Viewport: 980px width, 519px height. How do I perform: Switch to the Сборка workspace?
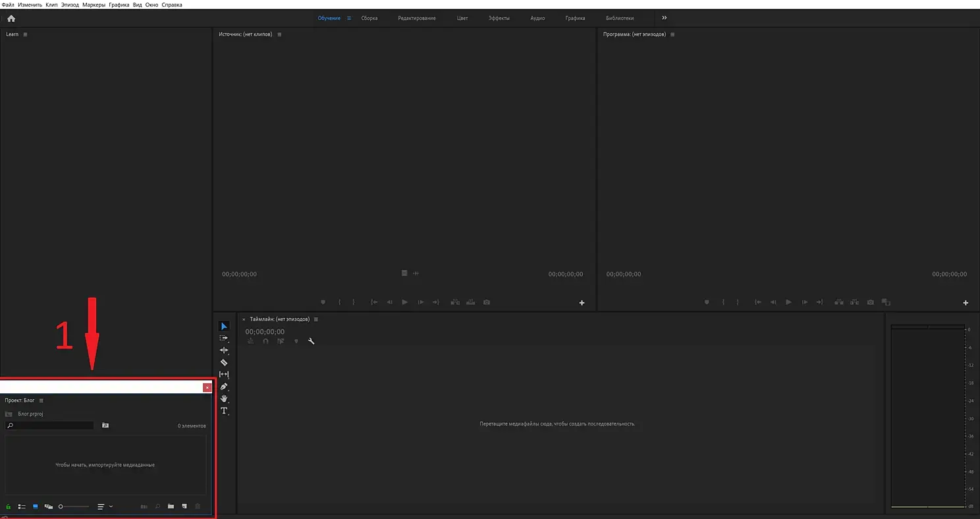tap(369, 18)
